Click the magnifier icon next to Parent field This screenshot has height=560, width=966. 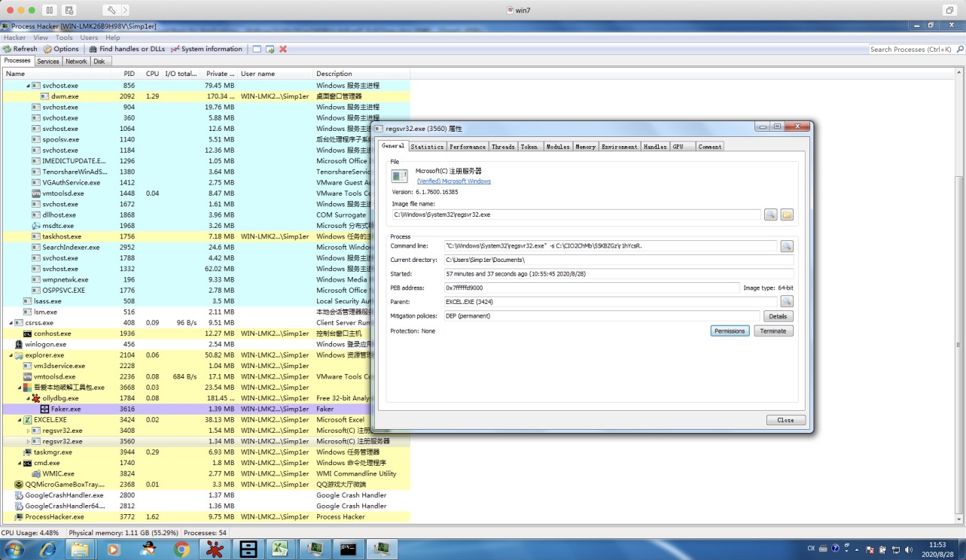tap(785, 302)
